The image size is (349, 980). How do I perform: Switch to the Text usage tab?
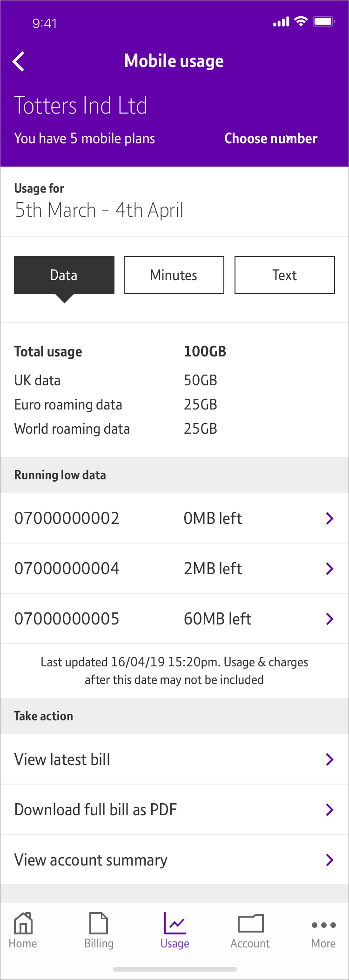(284, 275)
